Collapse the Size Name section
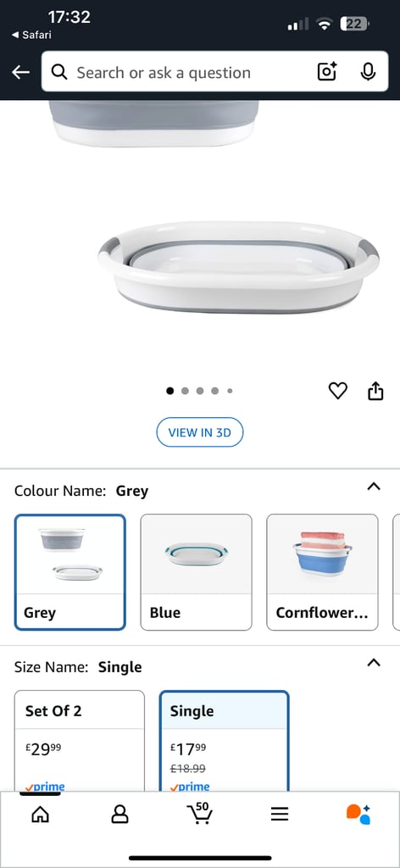 (374, 663)
